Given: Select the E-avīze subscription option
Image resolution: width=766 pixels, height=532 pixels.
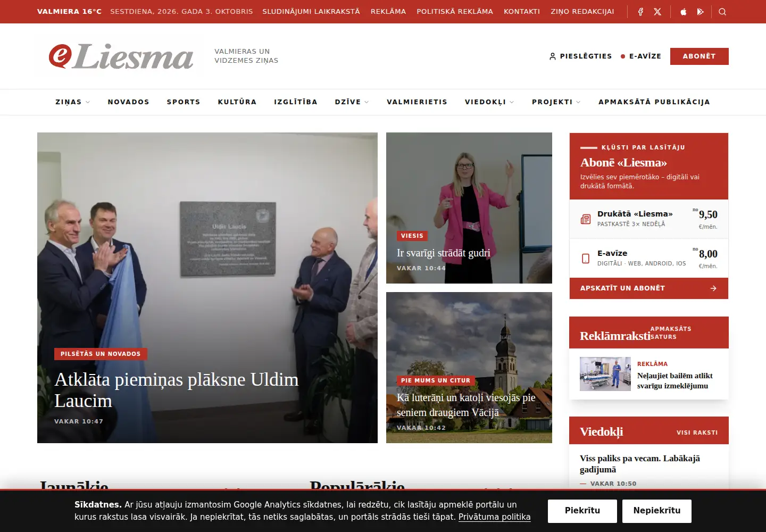Looking at the screenshot, I should pyautogui.click(x=649, y=259).
